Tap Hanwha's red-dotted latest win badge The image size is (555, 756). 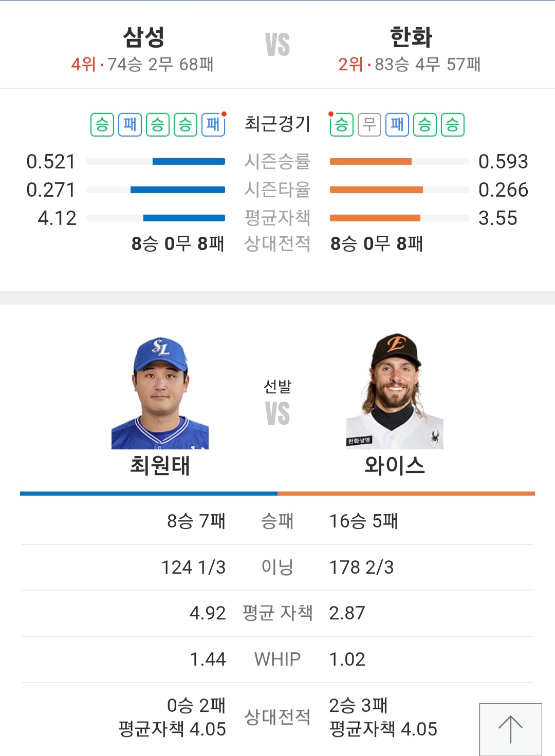(x=342, y=125)
